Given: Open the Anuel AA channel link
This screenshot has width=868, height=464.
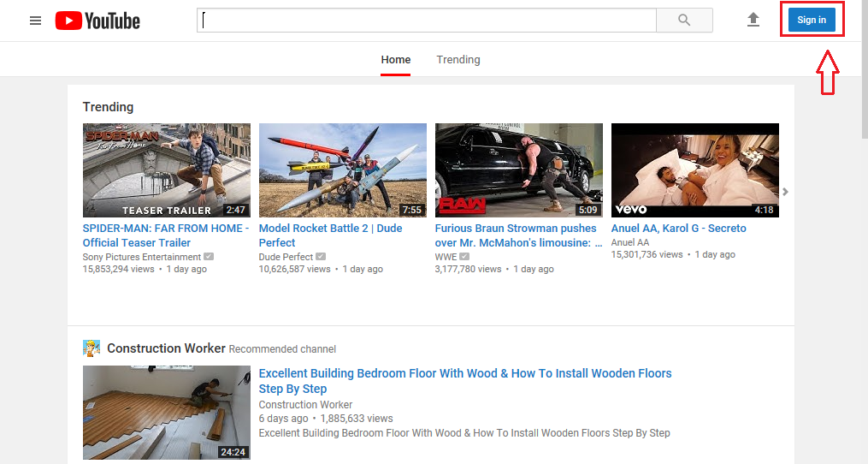Looking at the screenshot, I should 630,243.
